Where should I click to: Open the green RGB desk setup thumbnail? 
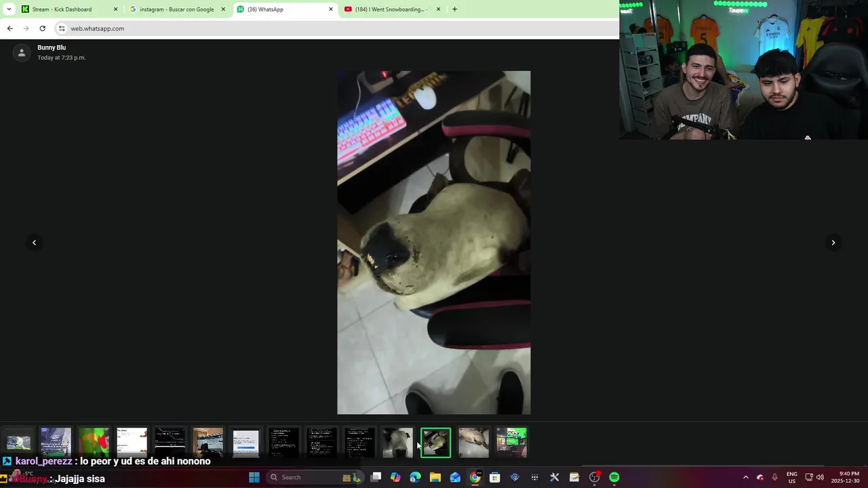pyautogui.click(x=511, y=443)
